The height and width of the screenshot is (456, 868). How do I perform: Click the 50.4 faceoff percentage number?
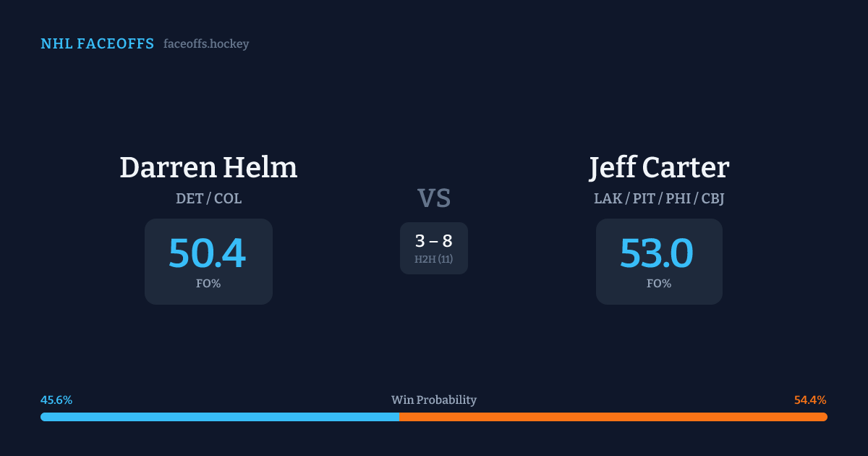click(x=208, y=253)
